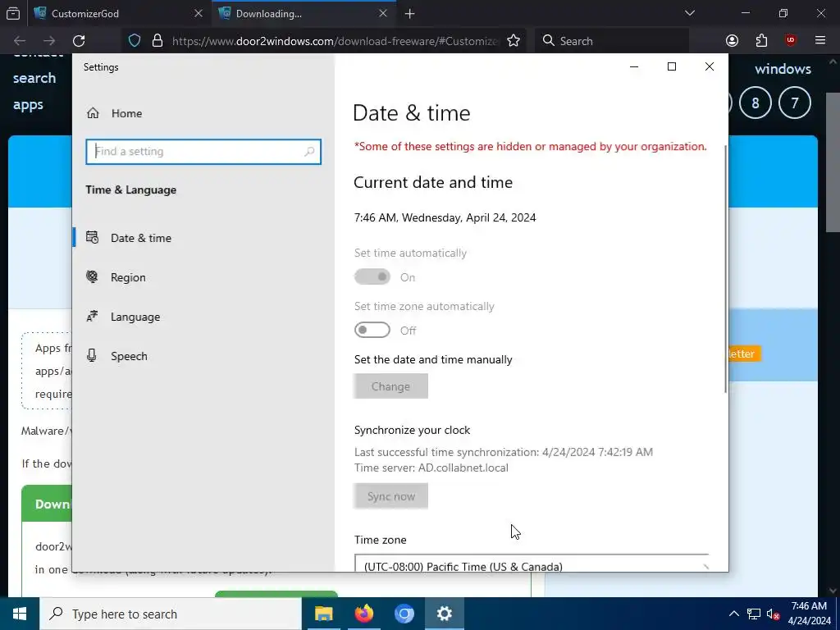Open the Time zone dropdown

(x=532, y=564)
